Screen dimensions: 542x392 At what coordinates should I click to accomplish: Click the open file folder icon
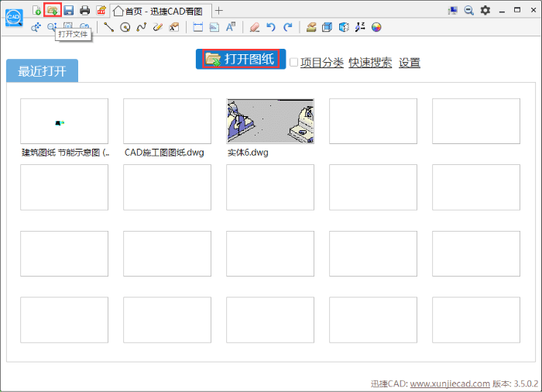(x=53, y=10)
